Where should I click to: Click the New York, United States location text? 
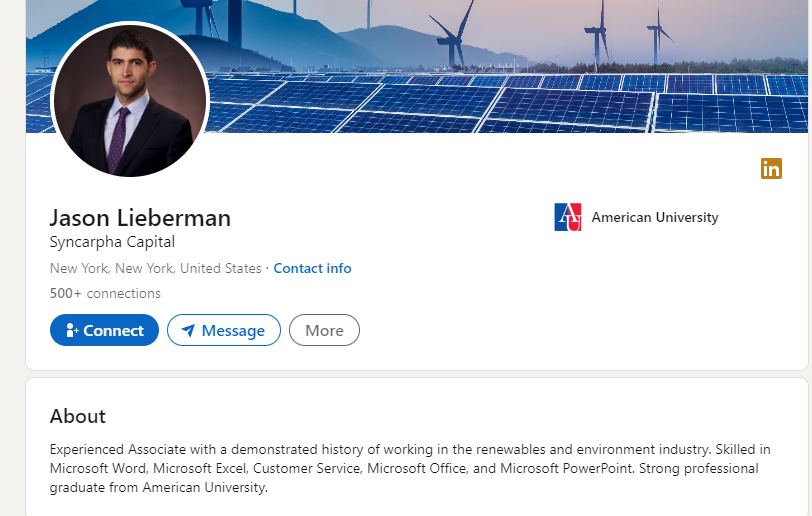pyautogui.click(x=155, y=268)
